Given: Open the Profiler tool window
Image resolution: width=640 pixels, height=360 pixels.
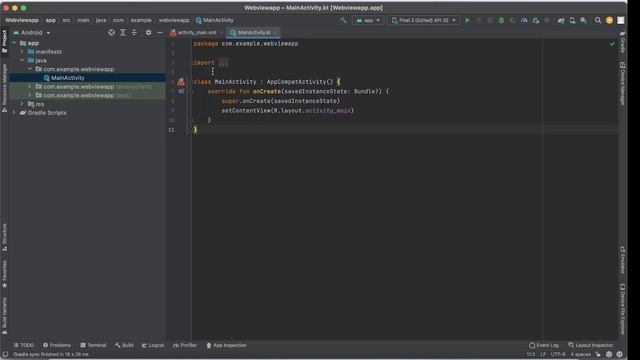Looking at the screenshot, I should click(x=184, y=345).
